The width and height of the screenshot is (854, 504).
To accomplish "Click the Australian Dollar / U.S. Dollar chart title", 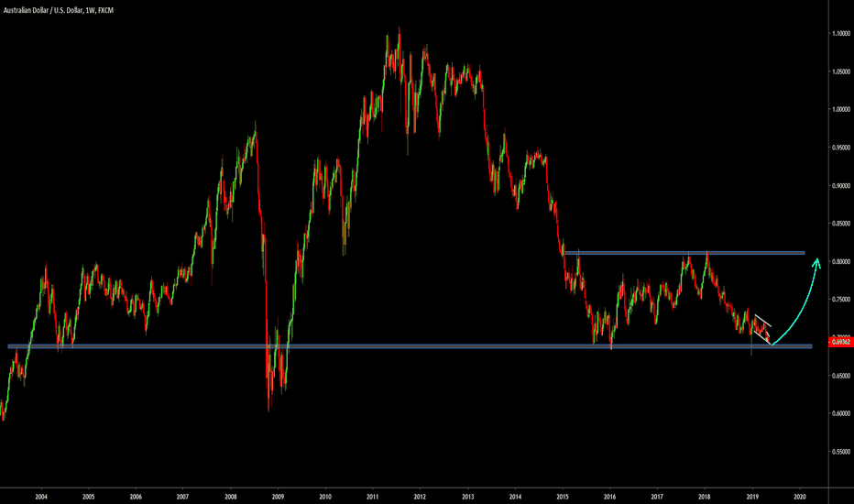I will tap(59, 10).
